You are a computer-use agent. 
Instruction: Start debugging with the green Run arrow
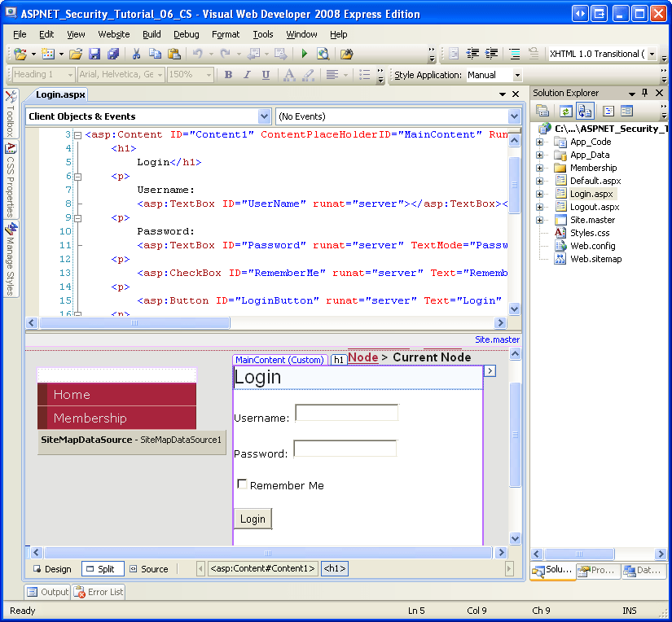coord(305,53)
